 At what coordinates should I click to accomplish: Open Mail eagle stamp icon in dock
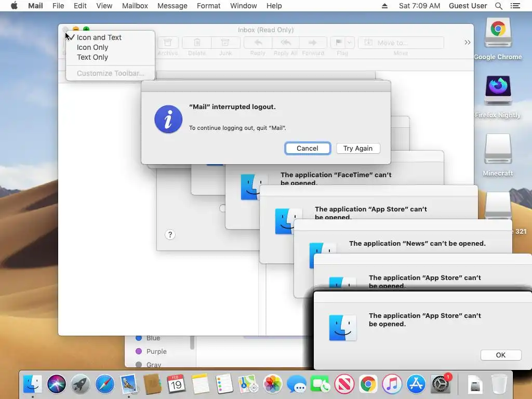click(129, 384)
